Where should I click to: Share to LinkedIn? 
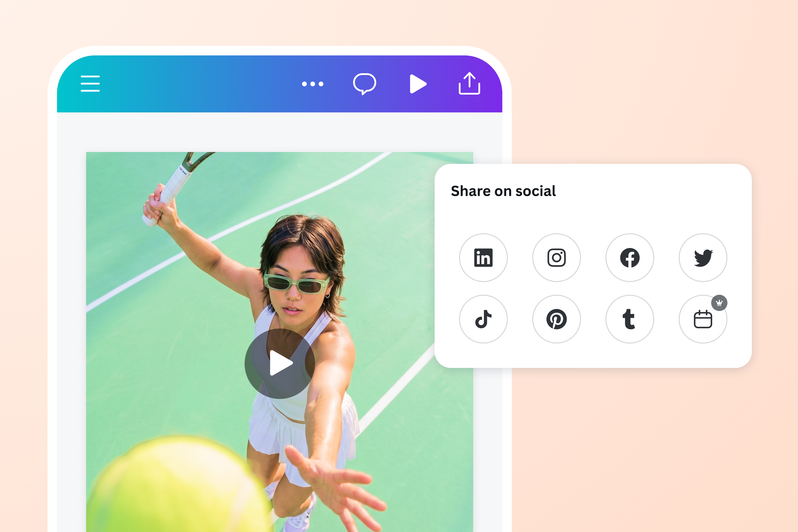(483, 257)
